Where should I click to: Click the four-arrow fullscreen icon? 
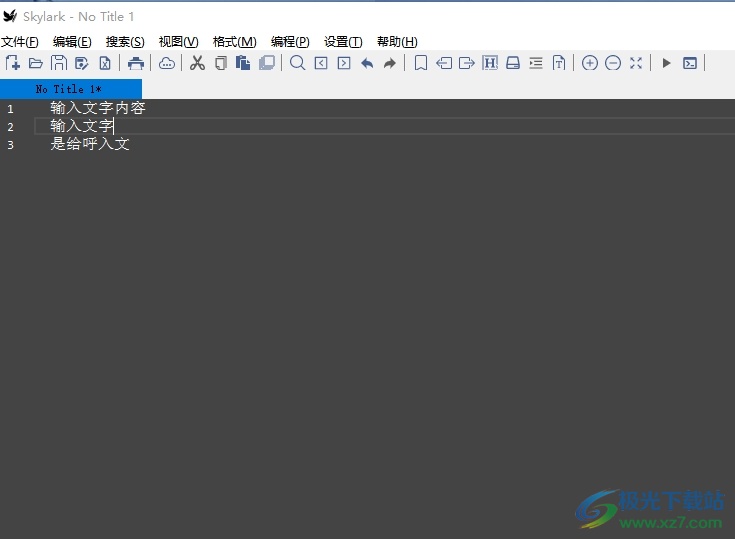click(636, 63)
